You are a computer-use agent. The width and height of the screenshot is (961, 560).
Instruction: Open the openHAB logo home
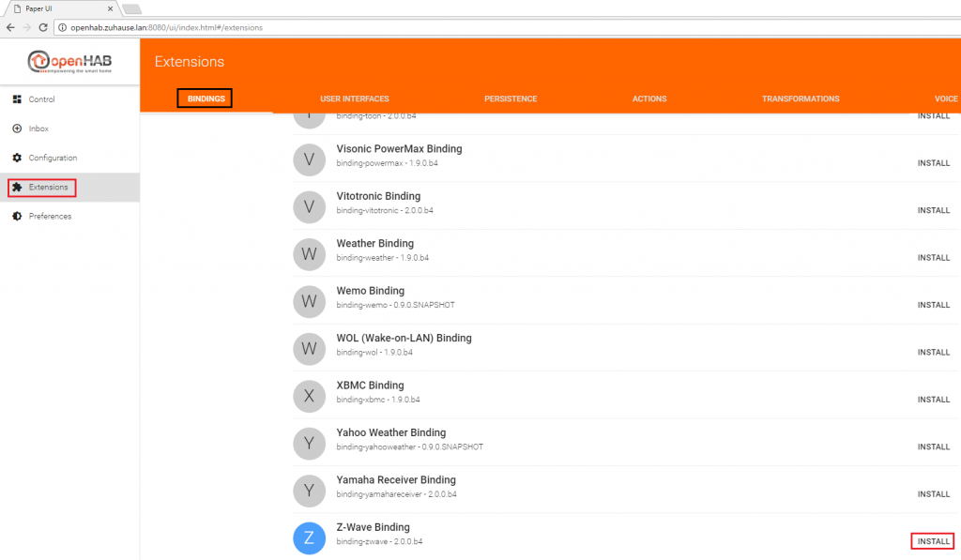(x=69, y=61)
